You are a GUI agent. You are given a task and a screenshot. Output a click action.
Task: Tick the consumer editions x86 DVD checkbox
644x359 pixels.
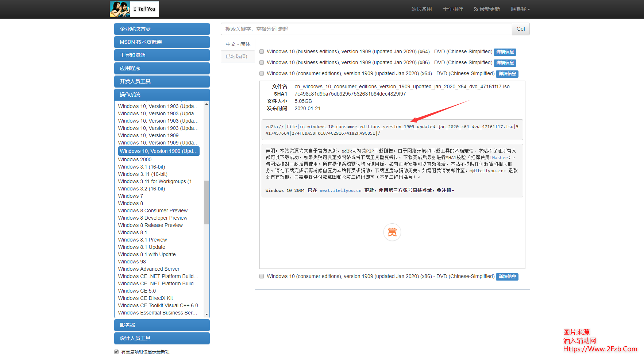(262, 277)
